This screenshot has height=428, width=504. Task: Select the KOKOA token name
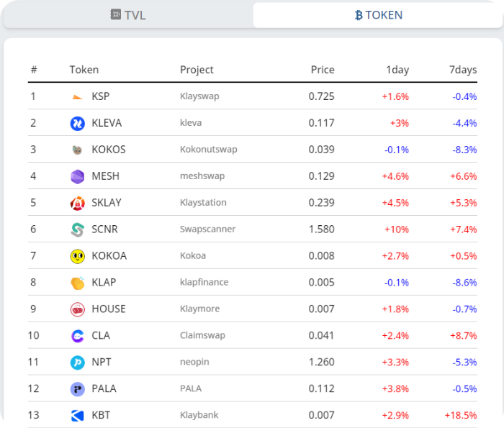(109, 256)
